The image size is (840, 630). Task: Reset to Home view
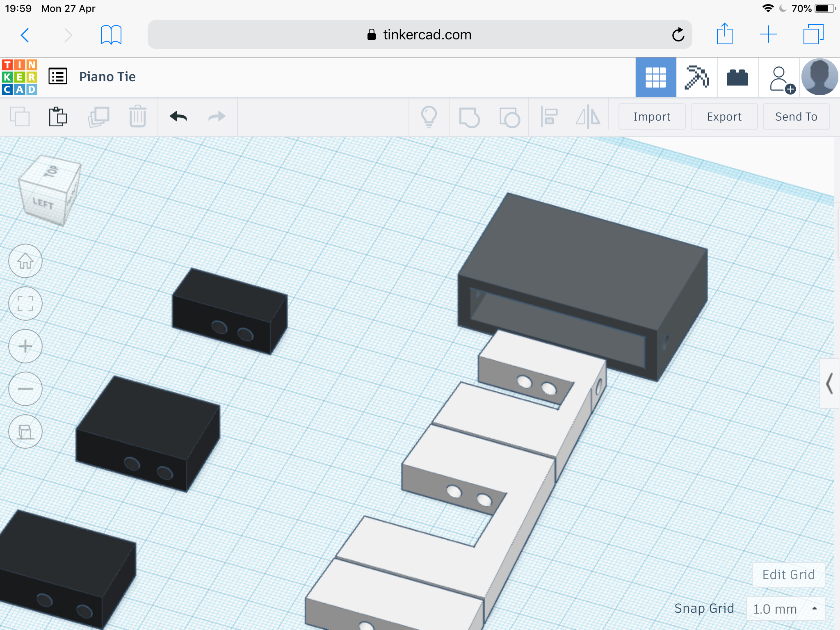[25, 261]
